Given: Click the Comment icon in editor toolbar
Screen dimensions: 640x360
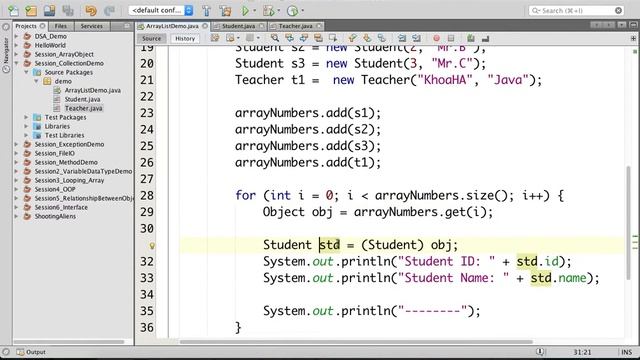Looking at the screenshot, I should point(471,38).
